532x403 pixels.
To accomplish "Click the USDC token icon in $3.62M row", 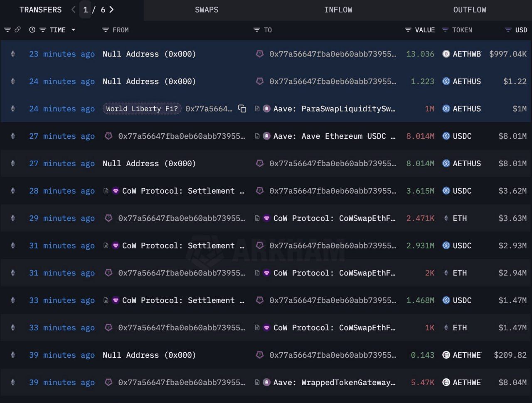I will tap(446, 191).
